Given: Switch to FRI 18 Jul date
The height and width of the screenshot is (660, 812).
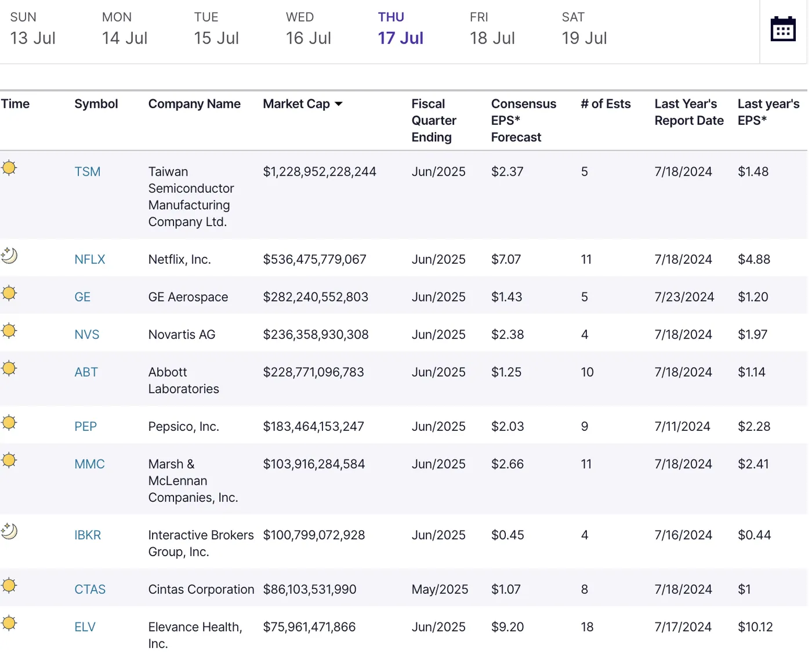Looking at the screenshot, I should tap(492, 29).
